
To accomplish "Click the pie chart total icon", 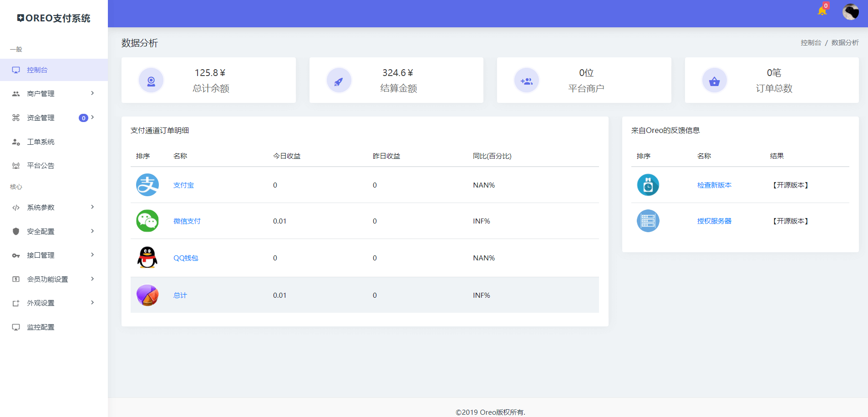I will pos(147,295).
